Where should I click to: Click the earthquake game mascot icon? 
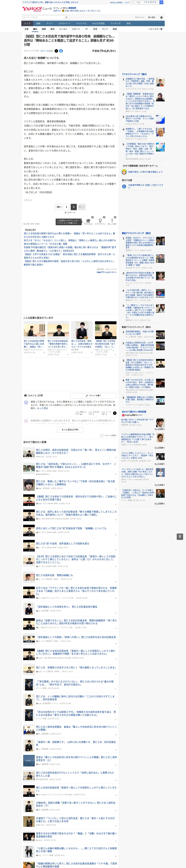tap(124, 172)
